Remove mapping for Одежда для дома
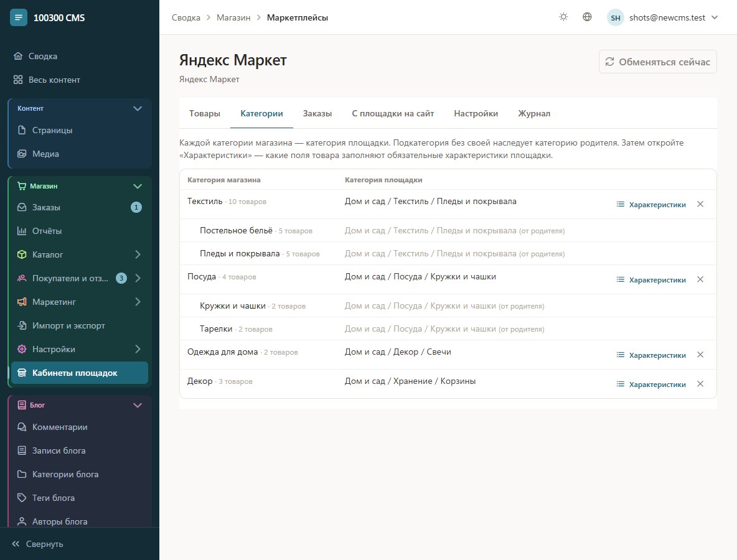 point(700,355)
